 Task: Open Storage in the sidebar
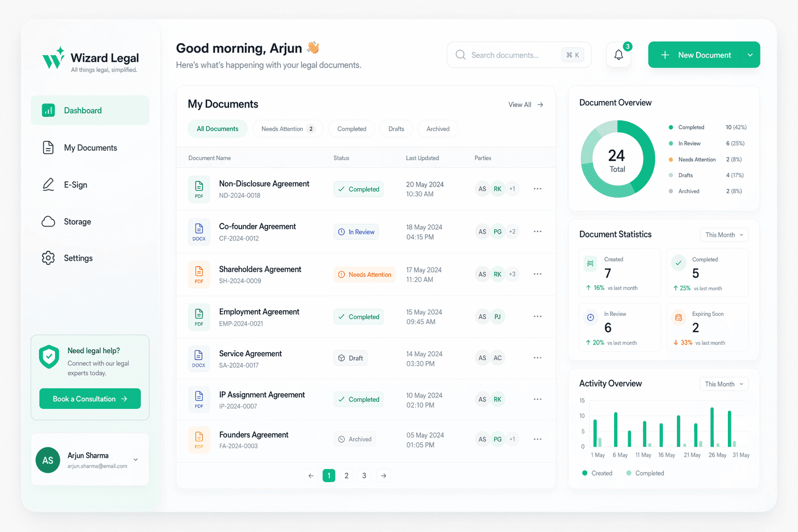click(x=90, y=222)
